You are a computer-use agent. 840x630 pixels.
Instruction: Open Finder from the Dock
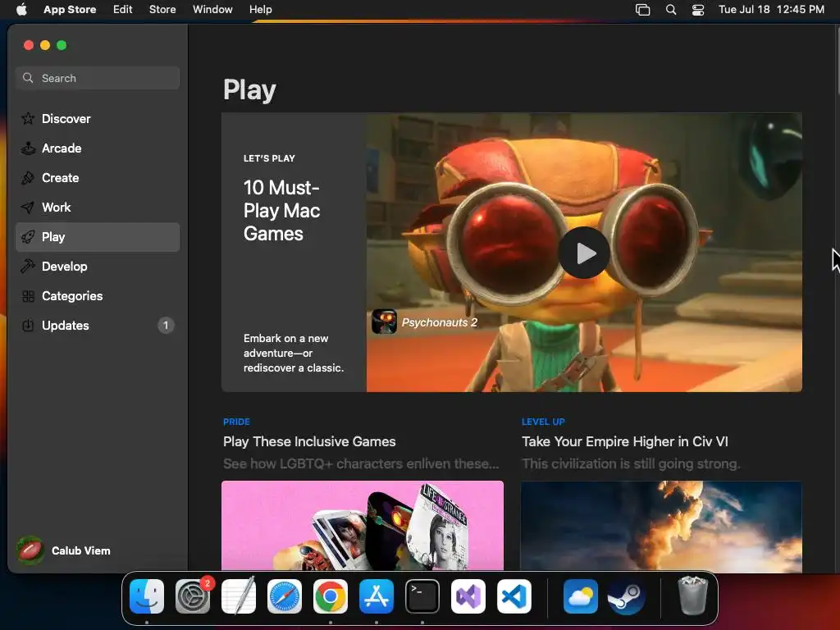click(x=147, y=596)
